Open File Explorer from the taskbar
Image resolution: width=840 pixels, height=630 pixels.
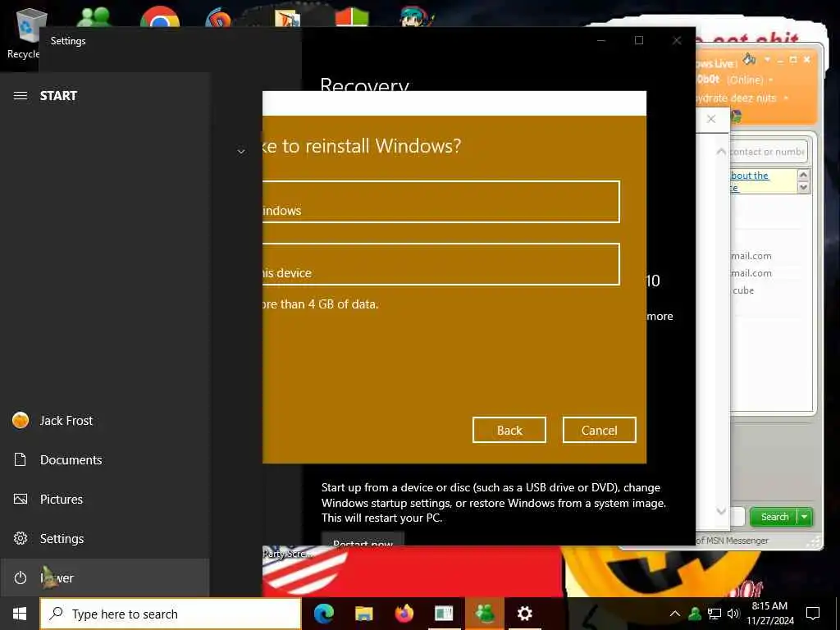pyautogui.click(x=363, y=614)
